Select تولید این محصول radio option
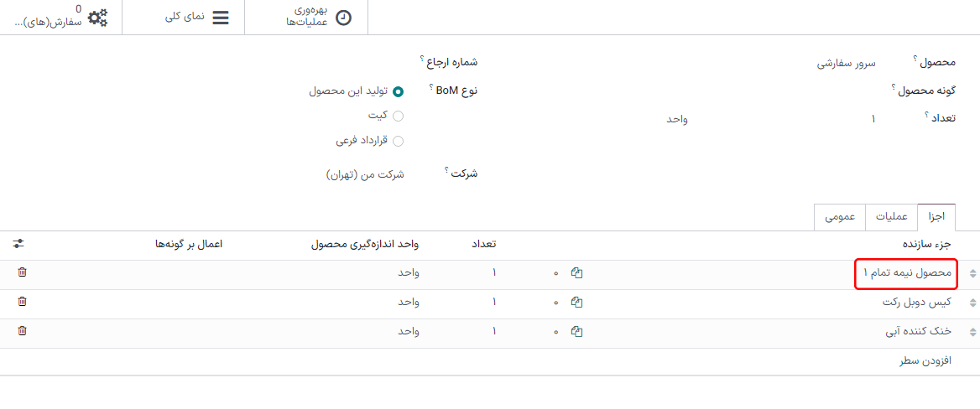The width and height of the screenshot is (980, 409). [x=398, y=91]
